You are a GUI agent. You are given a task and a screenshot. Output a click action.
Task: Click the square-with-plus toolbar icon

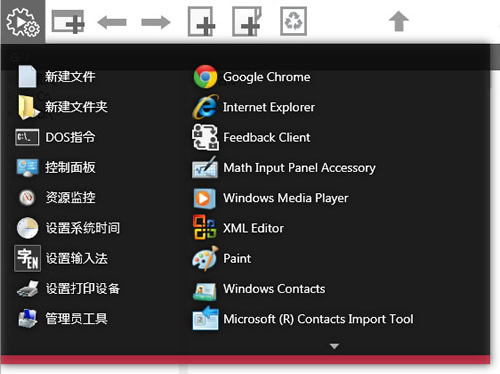point(201,22)
